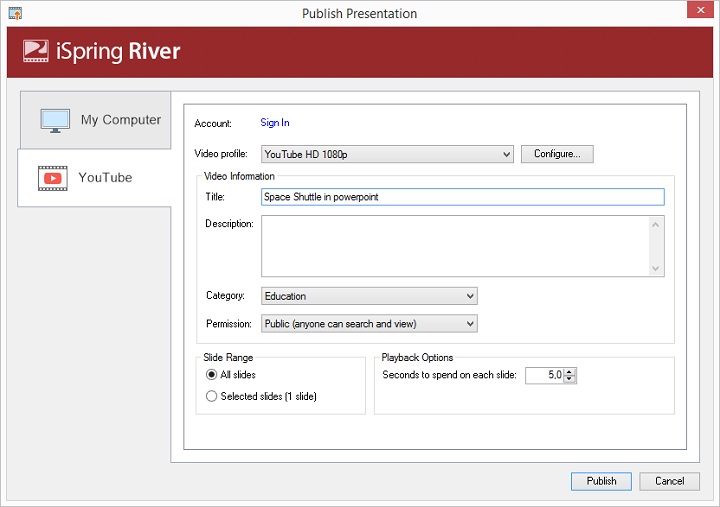Select the YouTube tab
Screen dimensions: 720x507
[95, 178]
